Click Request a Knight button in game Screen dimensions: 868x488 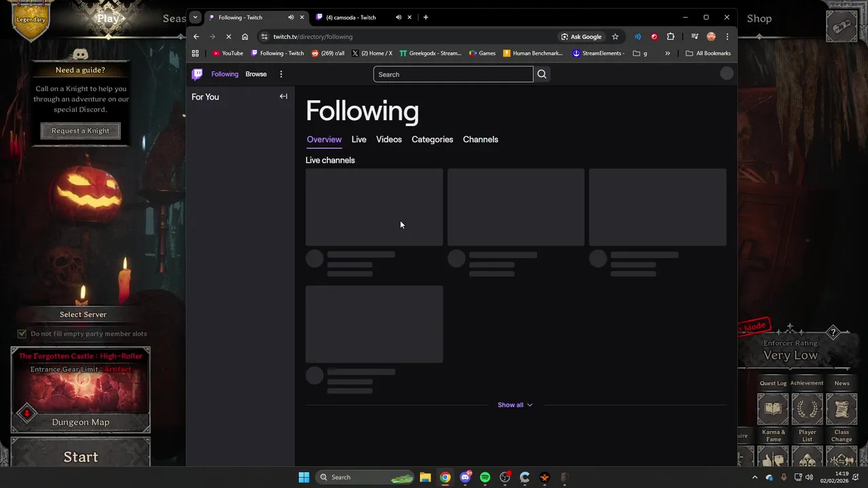(x=81, y=131)
